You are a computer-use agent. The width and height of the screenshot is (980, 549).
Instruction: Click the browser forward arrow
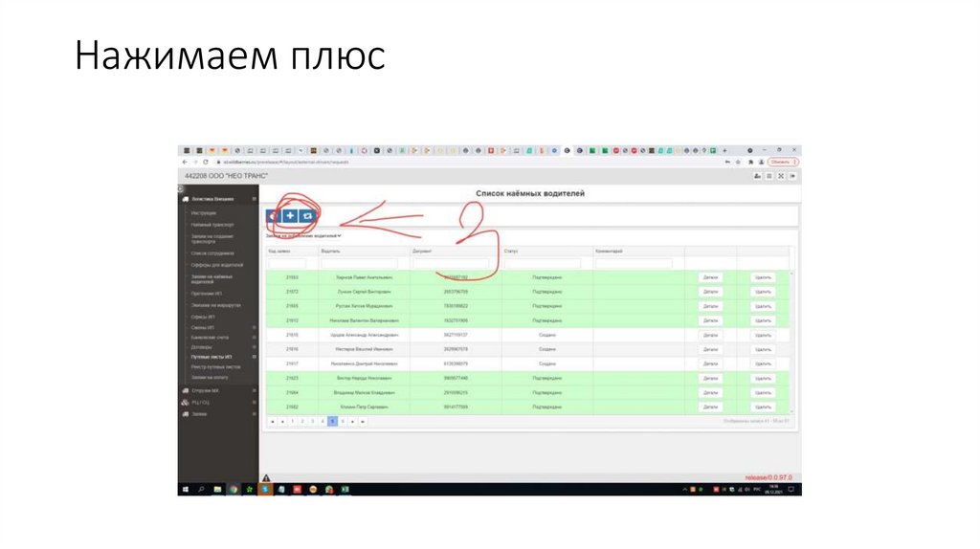click(194, 162)
